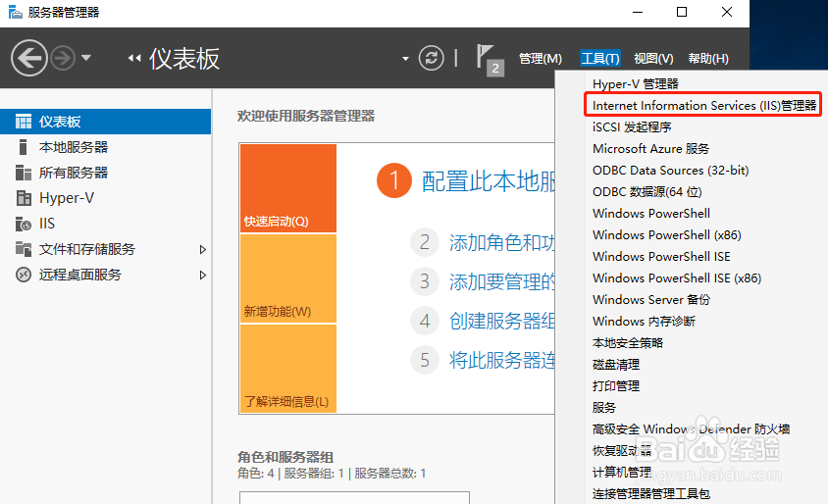This screenshot has height=504, width=828.
Task: Open the Hyper-V icon in sidebar
Action: pos(23,198)
